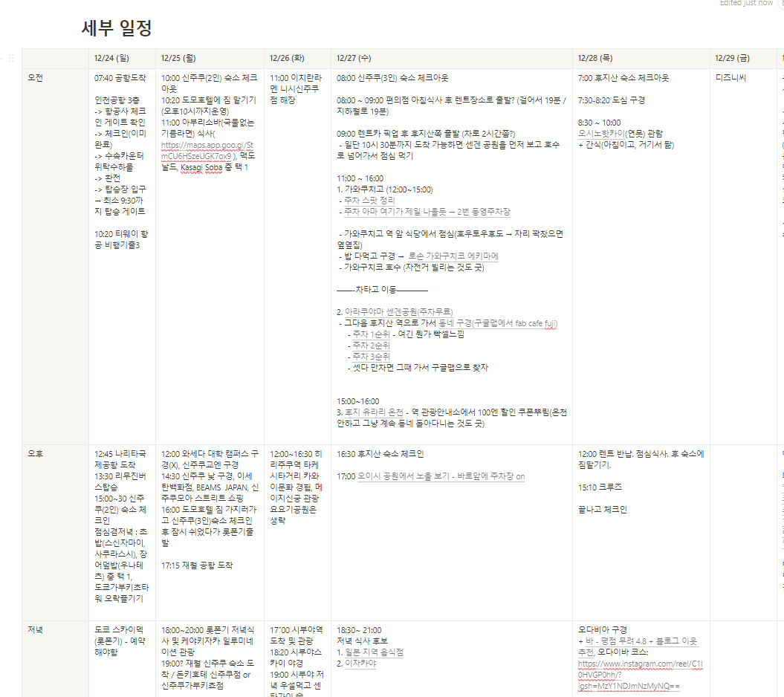The width and height of the screenshot is (784, 697).
Task: Open the 후지 유라리 온천 link
Action: click(x=374, y=412)
